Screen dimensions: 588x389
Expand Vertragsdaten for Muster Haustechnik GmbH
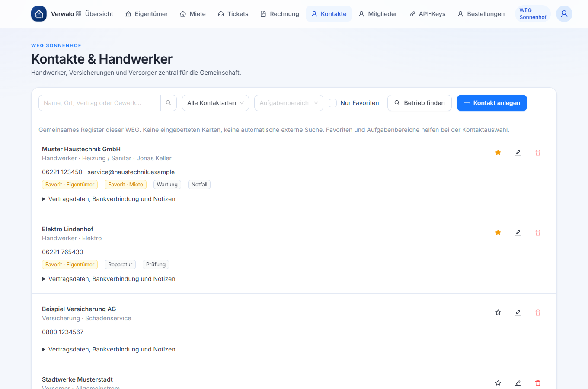point(109,199)
